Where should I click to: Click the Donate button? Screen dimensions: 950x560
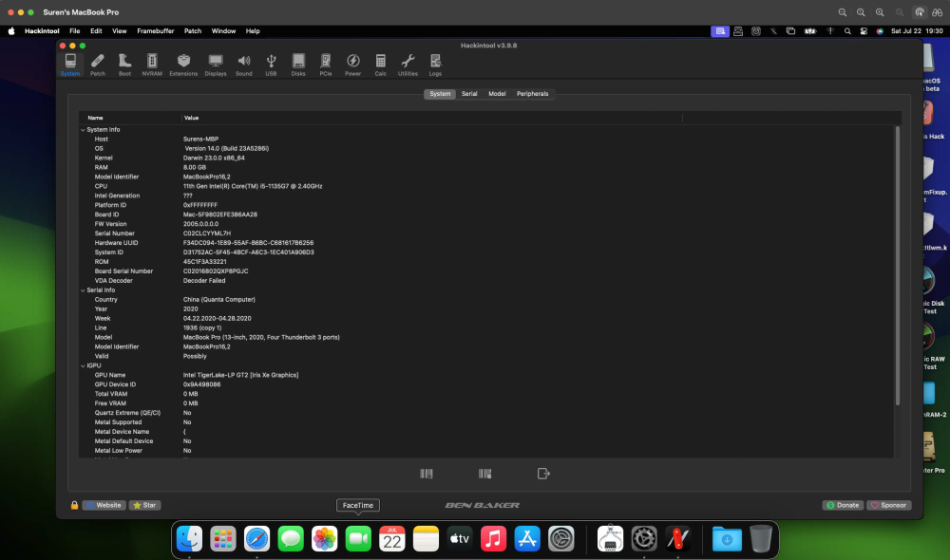(843, 505)
